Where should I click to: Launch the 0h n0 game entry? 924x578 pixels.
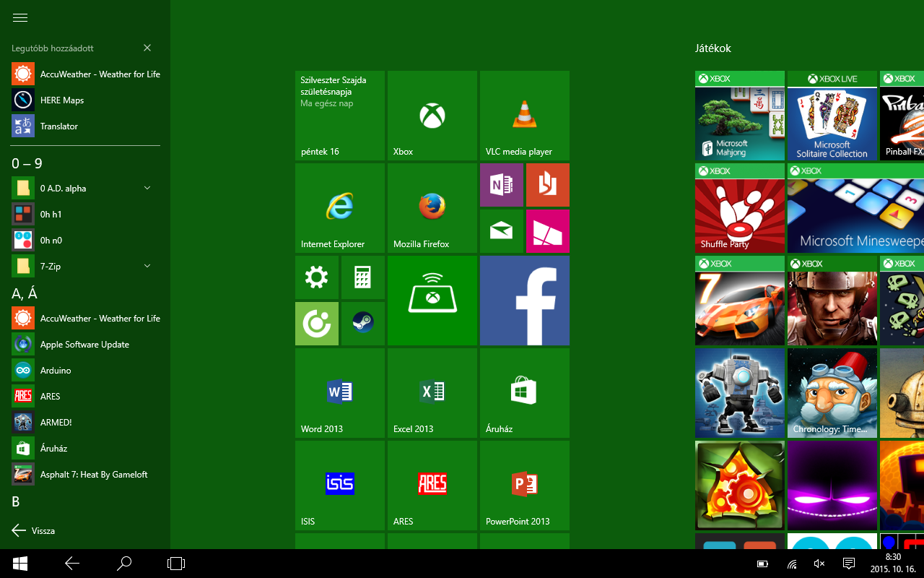pos(86,240)
